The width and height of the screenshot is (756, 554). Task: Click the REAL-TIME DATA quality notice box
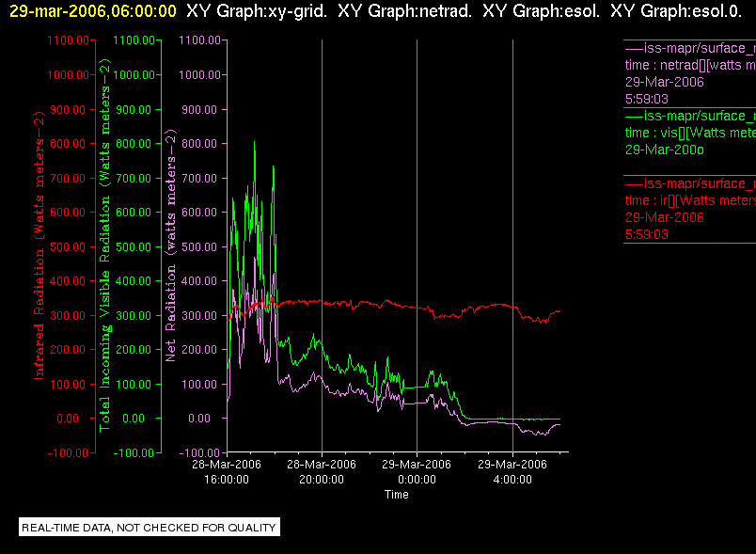pos(150,527)
